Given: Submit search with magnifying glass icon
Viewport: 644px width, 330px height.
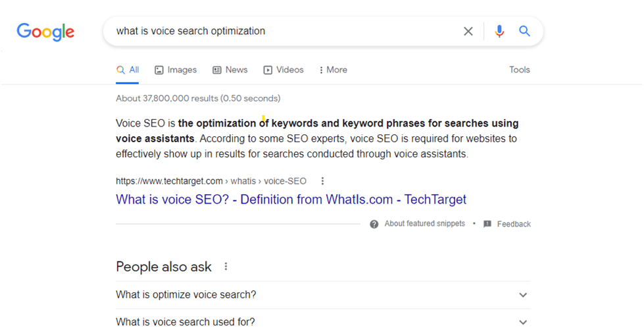Looking at the screenshot, I should (524, 31).
